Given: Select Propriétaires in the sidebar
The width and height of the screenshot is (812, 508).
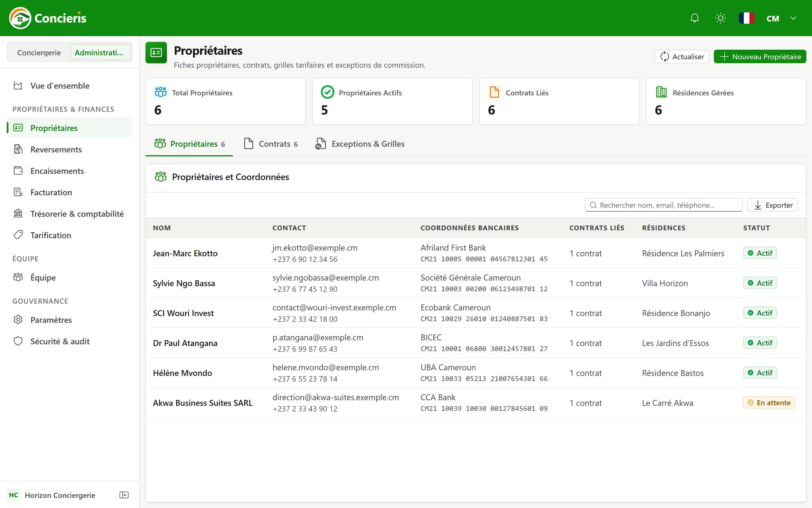Looking at the screenshot, I should click(69, 128).
